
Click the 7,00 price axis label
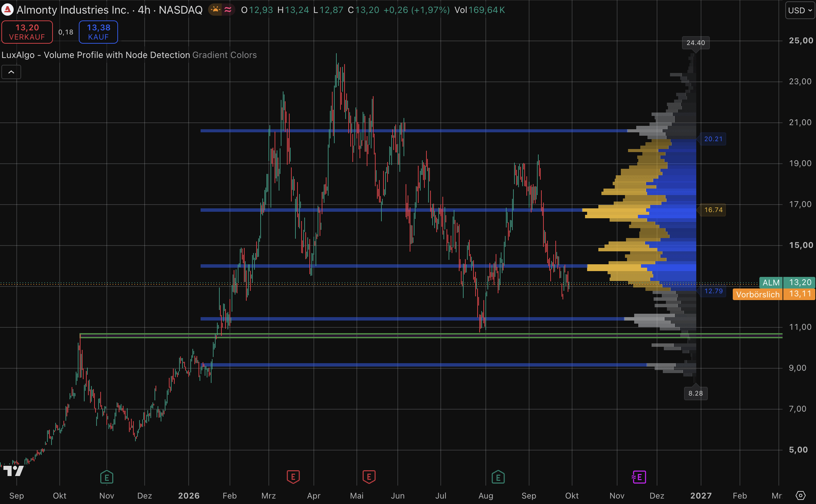(798, 409)
